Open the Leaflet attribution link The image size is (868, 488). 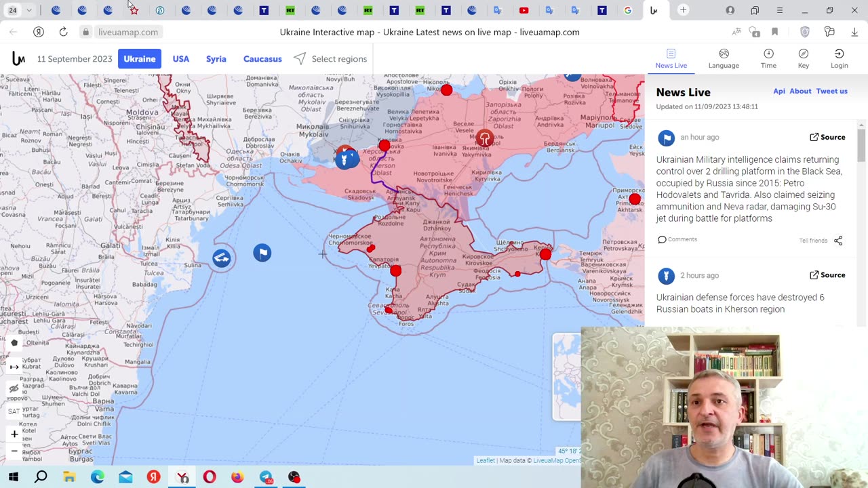(486, 461)
